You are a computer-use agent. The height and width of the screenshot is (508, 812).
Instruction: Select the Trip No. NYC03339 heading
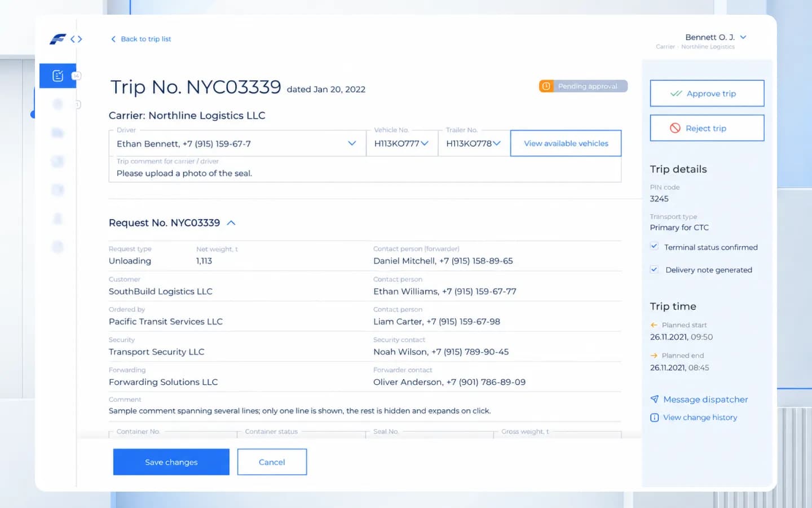coord(196,87)
